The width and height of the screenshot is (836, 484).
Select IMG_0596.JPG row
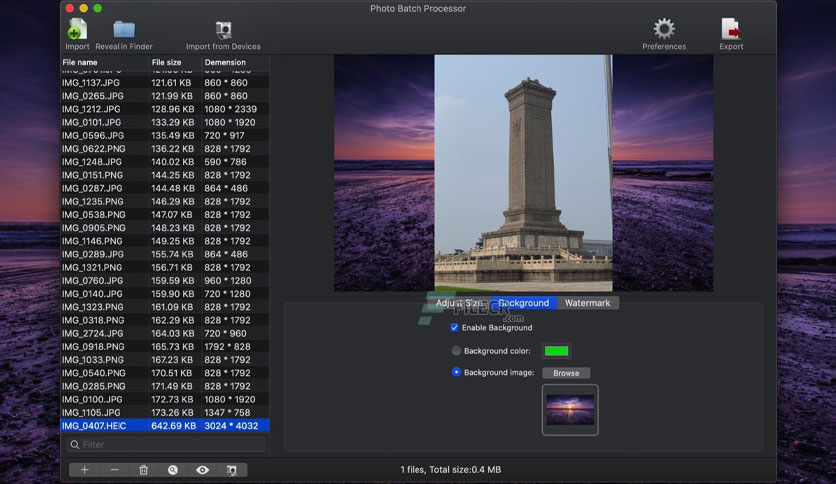tap(165, 135)
